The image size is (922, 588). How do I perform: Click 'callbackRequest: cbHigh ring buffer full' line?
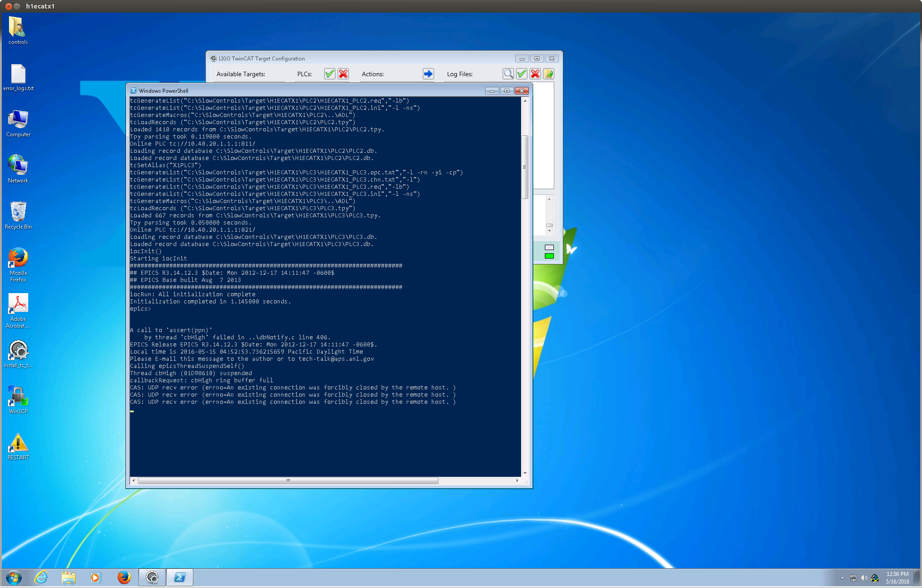[x=202, y=380]
